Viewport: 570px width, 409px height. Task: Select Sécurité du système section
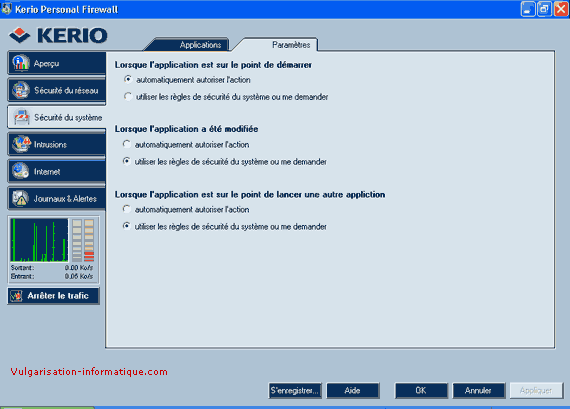(x=57, y=117)
